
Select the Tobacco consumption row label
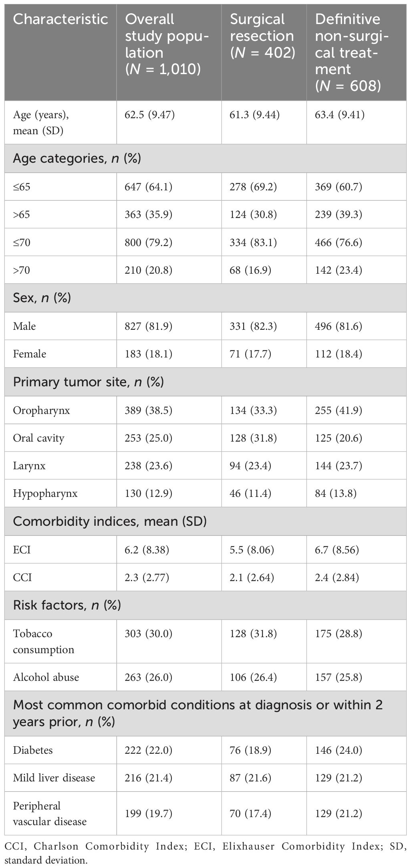[x=43, y=641]
